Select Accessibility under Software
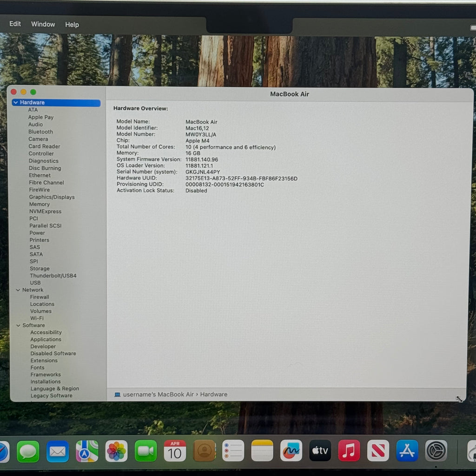This screenshot has height=476, width=476. click(46, 332)
